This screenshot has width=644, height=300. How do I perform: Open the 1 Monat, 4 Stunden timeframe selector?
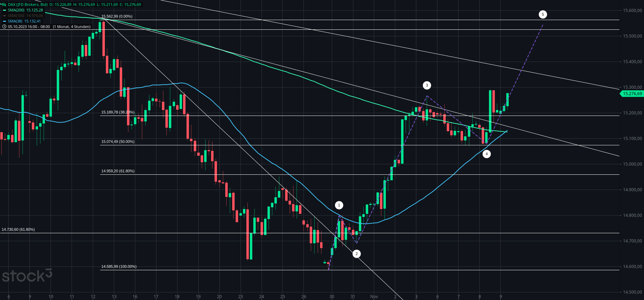coord(72,27)
